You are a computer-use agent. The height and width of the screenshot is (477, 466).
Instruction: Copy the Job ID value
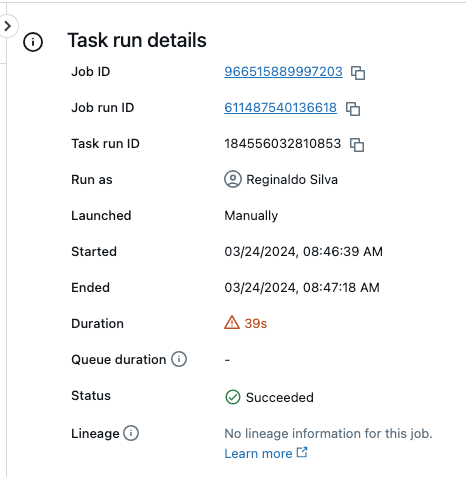point(358,73)
